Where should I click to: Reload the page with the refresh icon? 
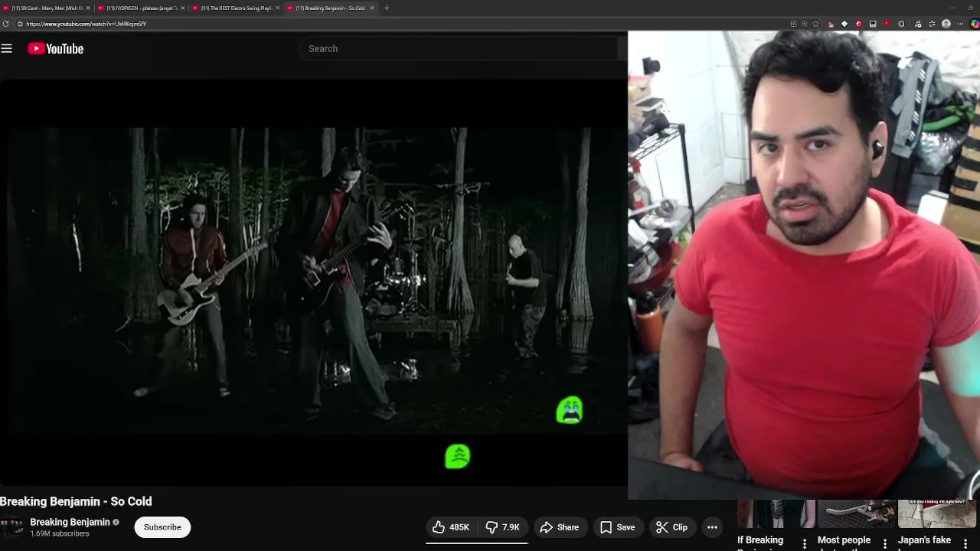(x=6, y=24)
